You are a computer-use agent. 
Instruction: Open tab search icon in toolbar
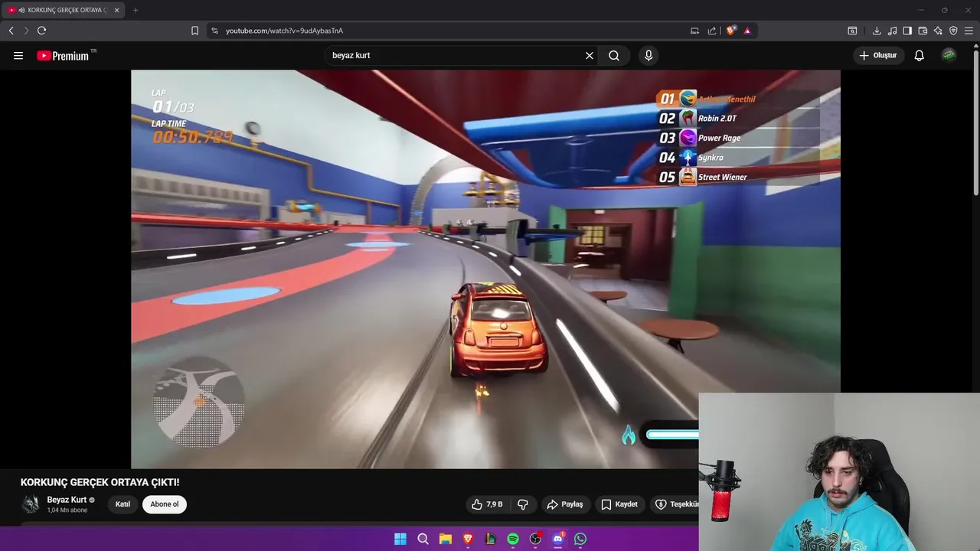(852, 31)
